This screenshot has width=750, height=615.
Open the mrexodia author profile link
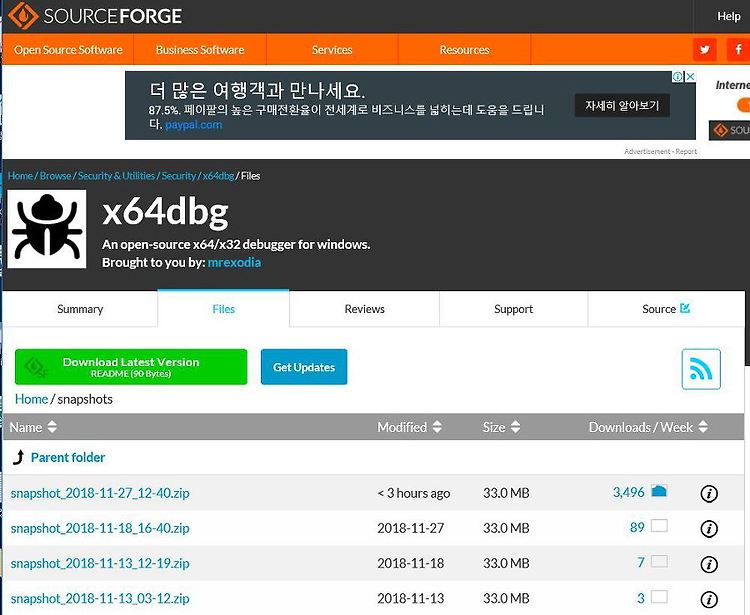click(x=234, y=263)
